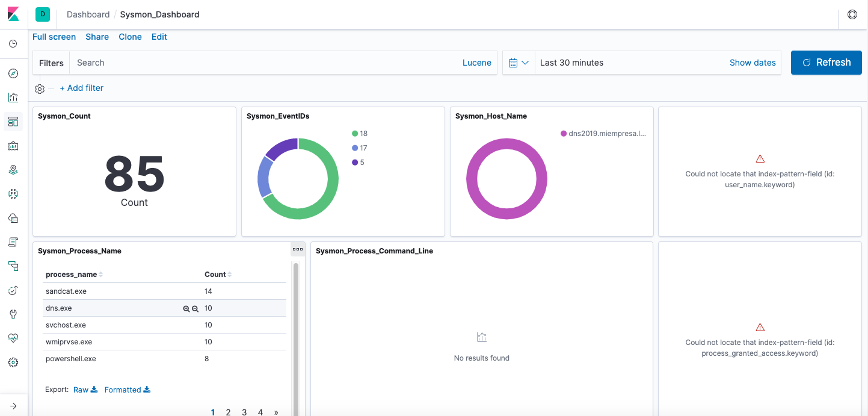Screen dimensions: 868x416
Task: Click the Search query input field
Action: pyautogui.click(x=265, y=63)
